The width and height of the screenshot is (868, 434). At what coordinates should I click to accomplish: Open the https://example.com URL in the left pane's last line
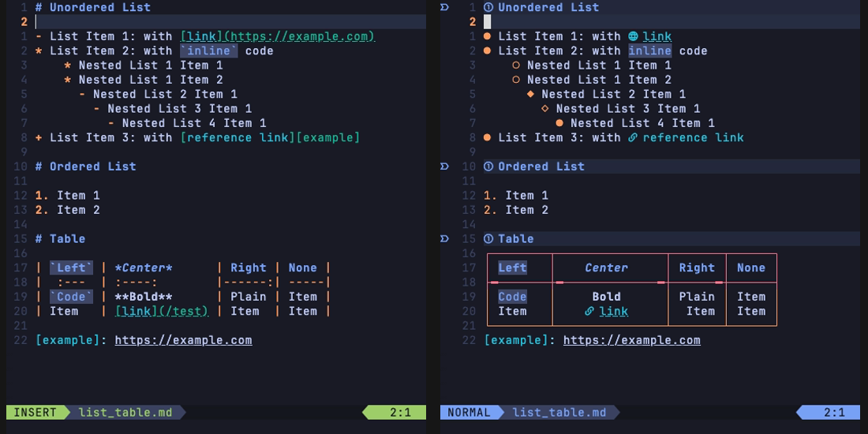click(183, 340)
